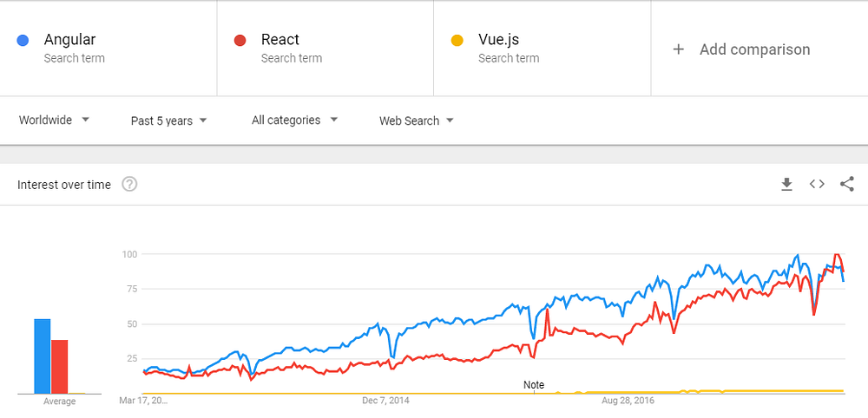Open the All categories dropdown
The height and width of the screenshot is (418, 868).
pyautogui.click(x=294, y=121)
